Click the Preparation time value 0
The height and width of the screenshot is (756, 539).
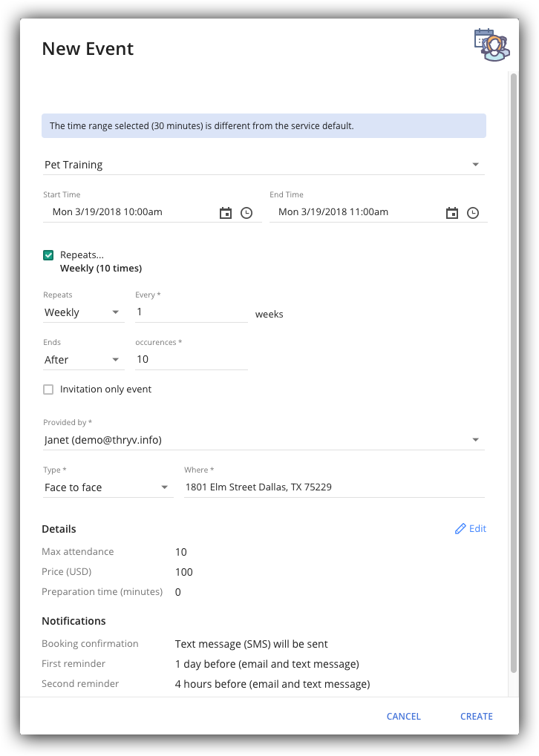point(178,592)
